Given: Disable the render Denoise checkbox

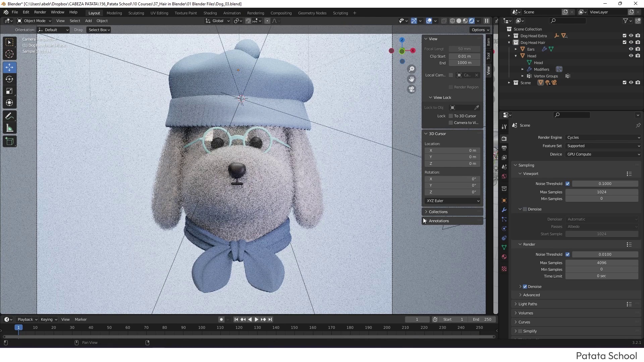Looking at the screenshot, I should click(x=525, y=287).
